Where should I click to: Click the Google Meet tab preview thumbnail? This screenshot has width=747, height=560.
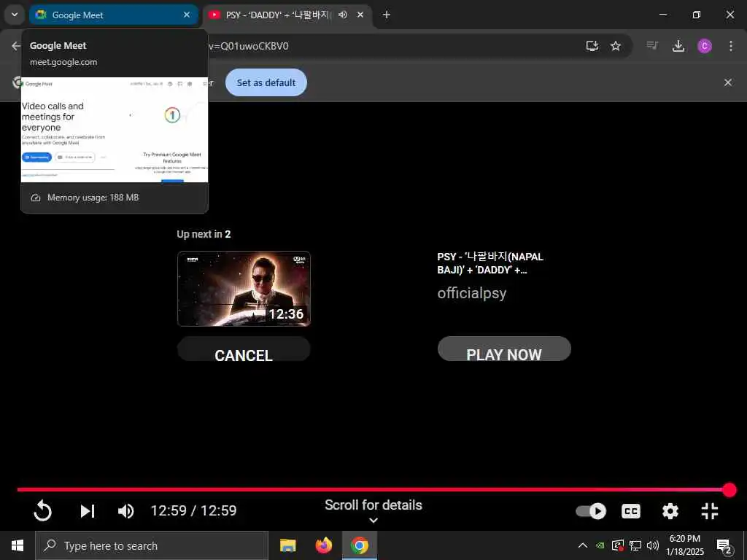[x=115, y=130]
